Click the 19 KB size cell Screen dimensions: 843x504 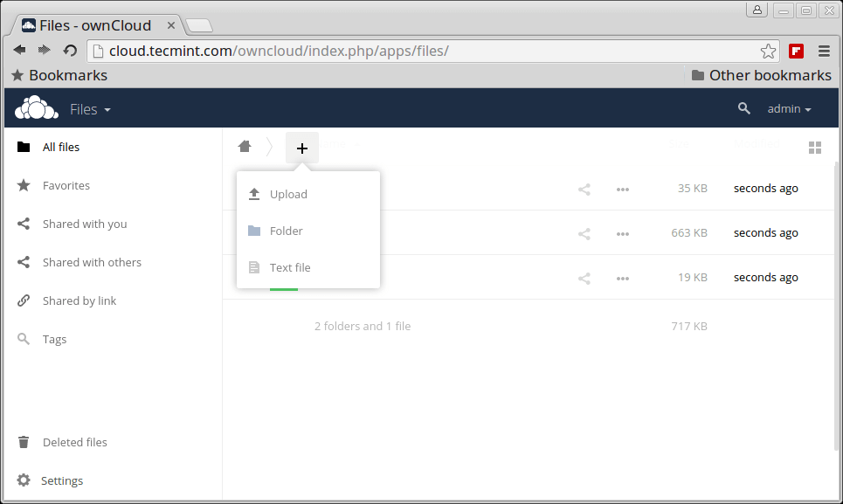[x=693, y=278]
